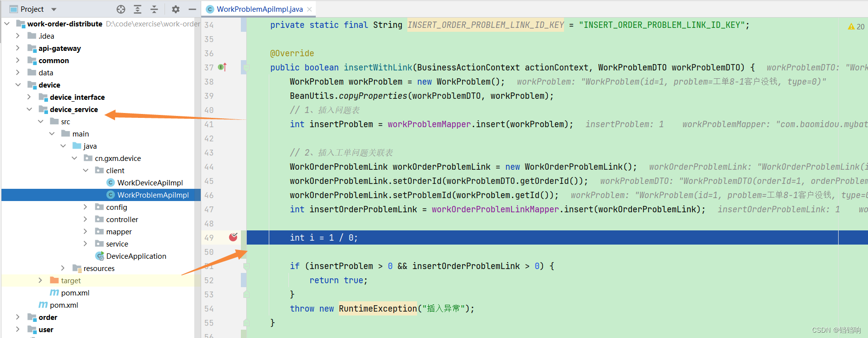Screen dimensions: 868x338
Task: Expand the data folder
Action: coord(18,72)
